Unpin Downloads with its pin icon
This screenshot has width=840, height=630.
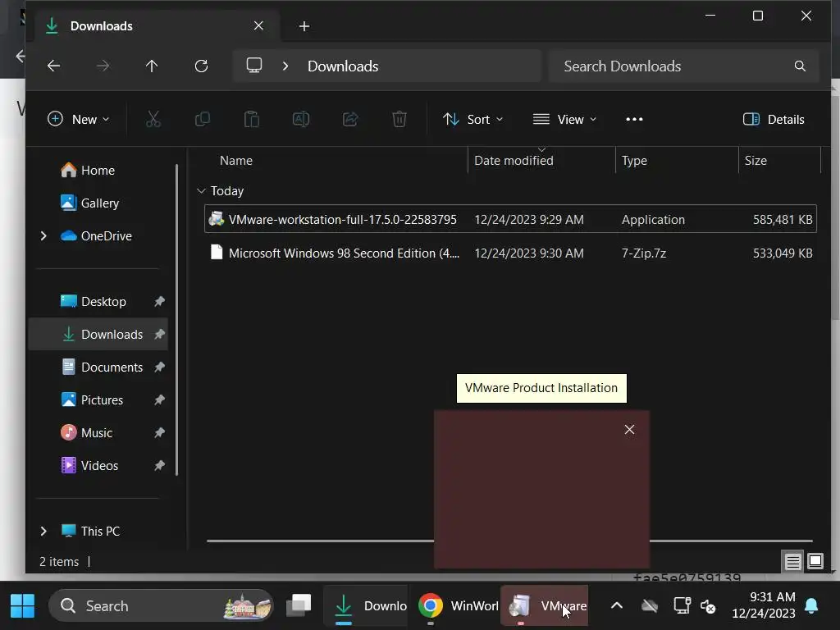(x=159, y=335)
